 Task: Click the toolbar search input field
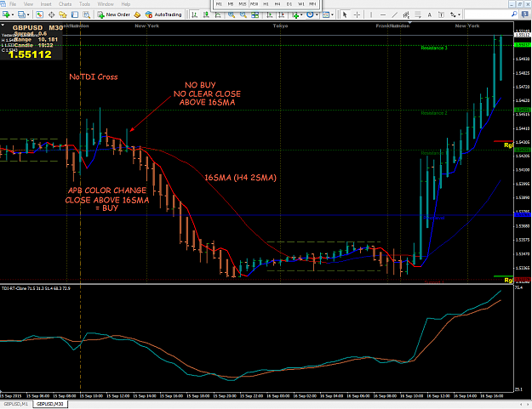pyautogui.click(x=487, y=14)
